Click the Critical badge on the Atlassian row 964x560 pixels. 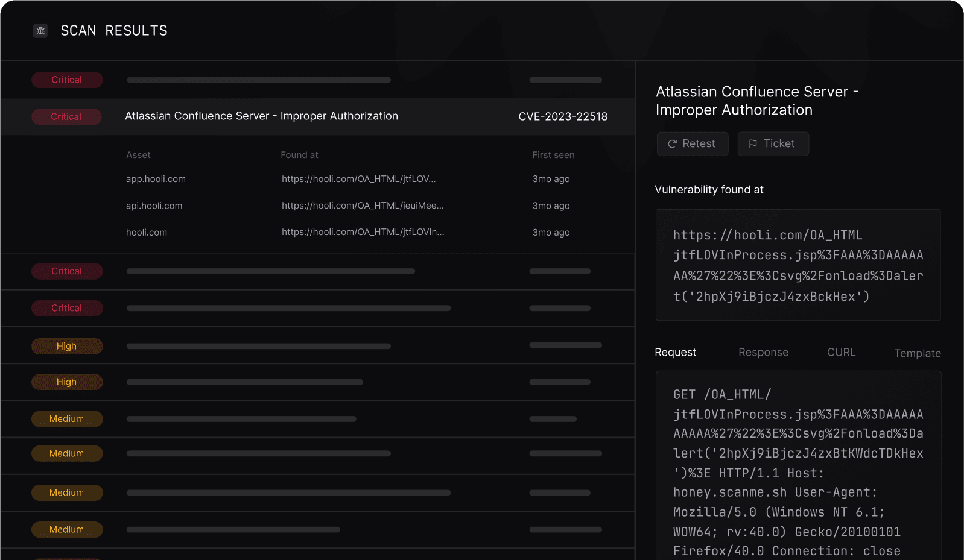[66, 117]
